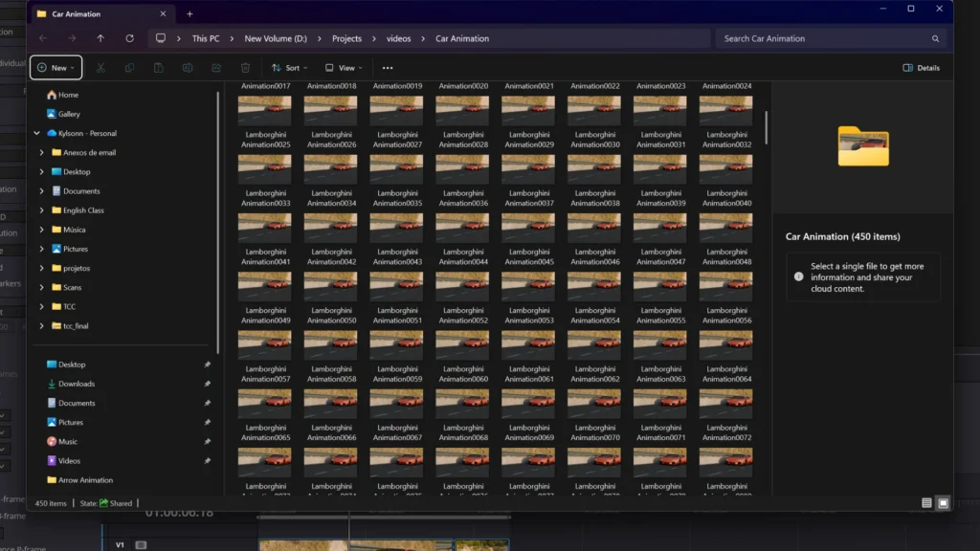Expand the tcc_final folder
The width and height of the screenshot is (980, 551).
42,326
